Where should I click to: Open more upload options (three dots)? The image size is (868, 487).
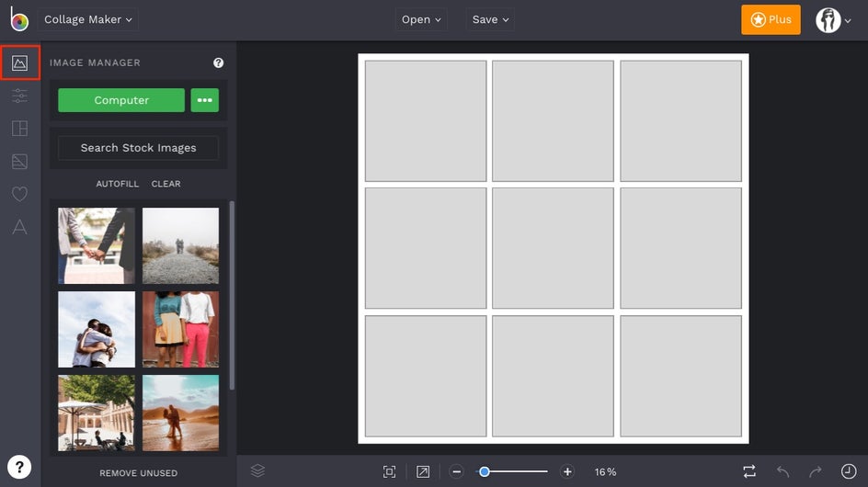coord(205,100)
